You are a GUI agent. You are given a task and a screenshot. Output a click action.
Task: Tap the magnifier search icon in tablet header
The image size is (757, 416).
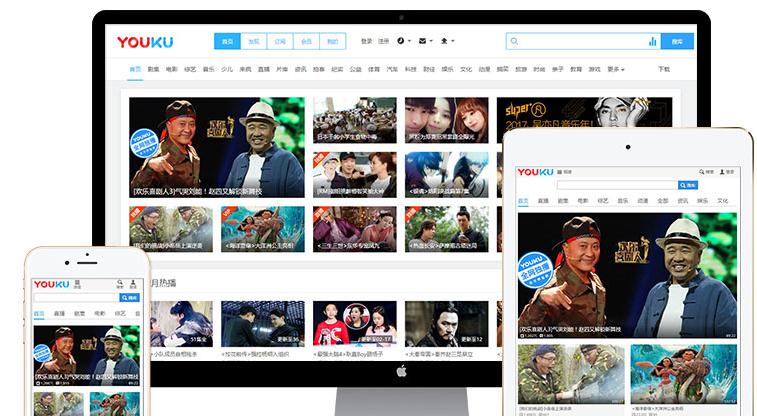click(x=702, y=171)
